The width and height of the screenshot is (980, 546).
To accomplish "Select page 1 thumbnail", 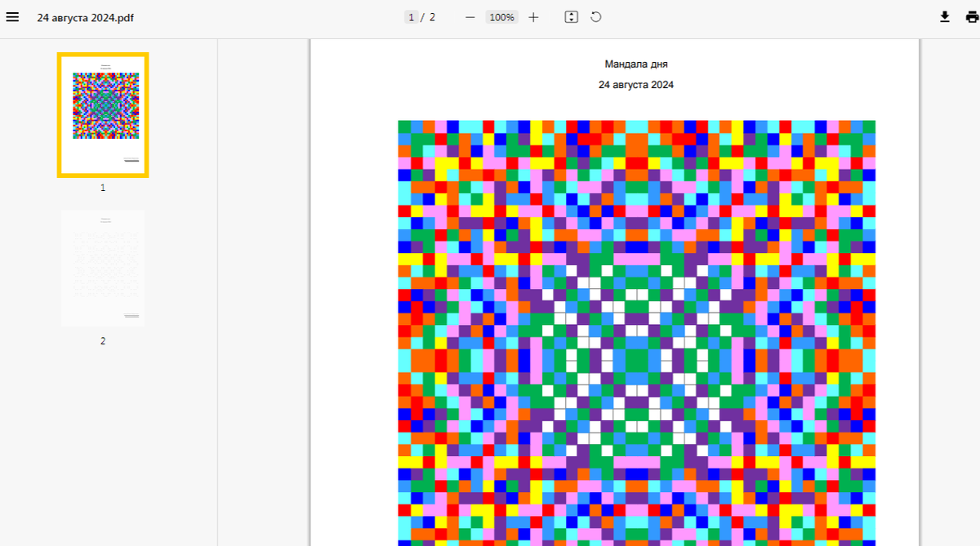I will point(103,114).
